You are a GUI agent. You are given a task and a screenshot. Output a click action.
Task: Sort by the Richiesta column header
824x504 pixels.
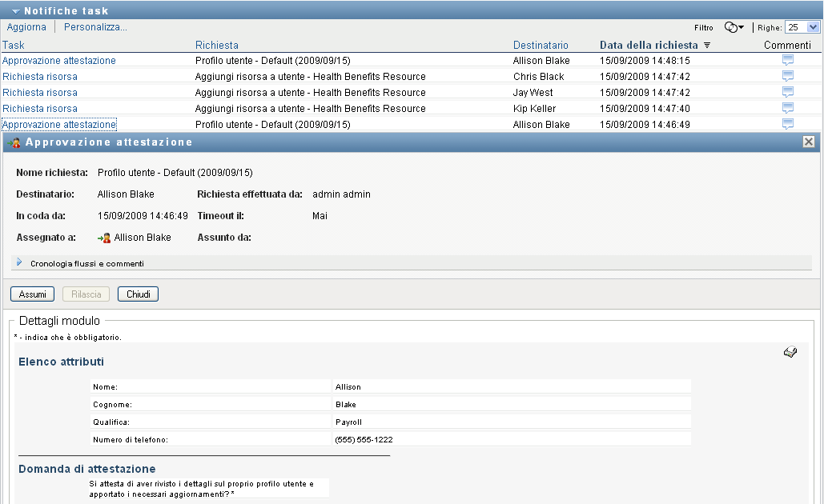tap(216, 45)
